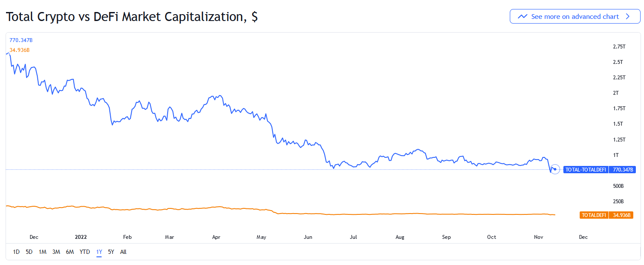Open 'See more on advanced chart' link
This screenshot has width=644, height=265.
click(575, 17)
